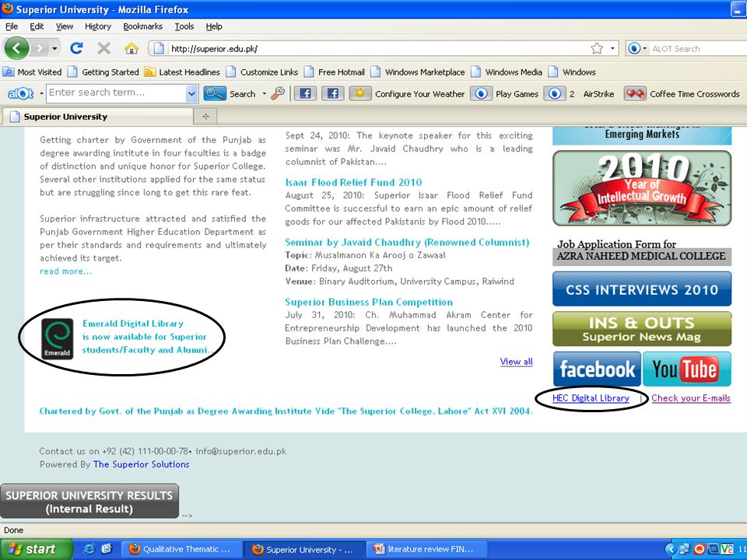Follow the 'read more...' link
This screenshot has width=747, height=560.
(x=65, y=271)
